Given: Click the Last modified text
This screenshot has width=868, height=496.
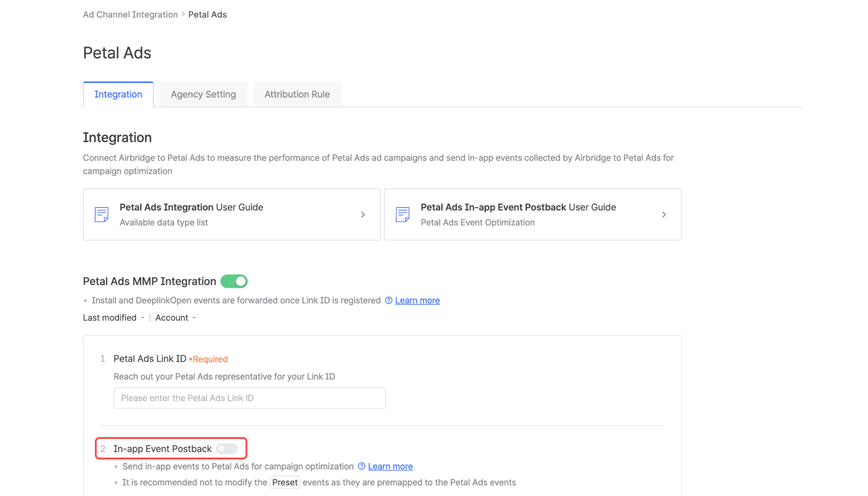Looking at the screenshot, I should (x=110, y=317).
